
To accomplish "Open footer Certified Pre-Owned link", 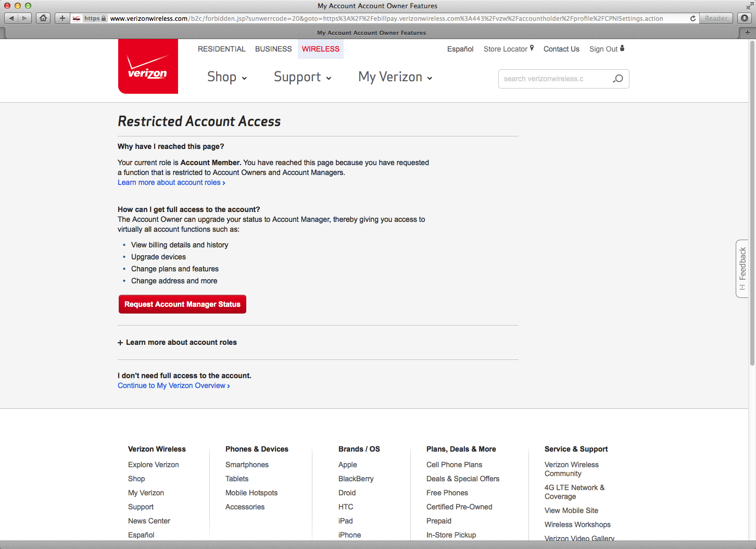I will coord(459,507).
